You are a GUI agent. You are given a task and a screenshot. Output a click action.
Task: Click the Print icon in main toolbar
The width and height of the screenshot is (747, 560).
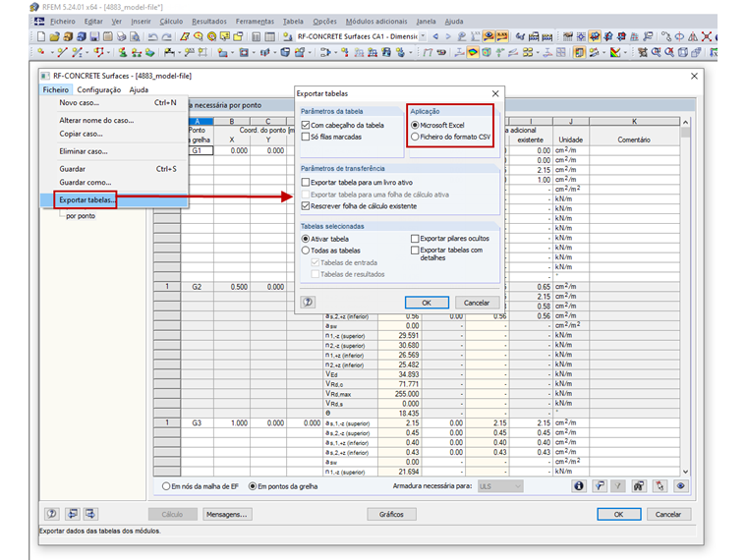122,36
